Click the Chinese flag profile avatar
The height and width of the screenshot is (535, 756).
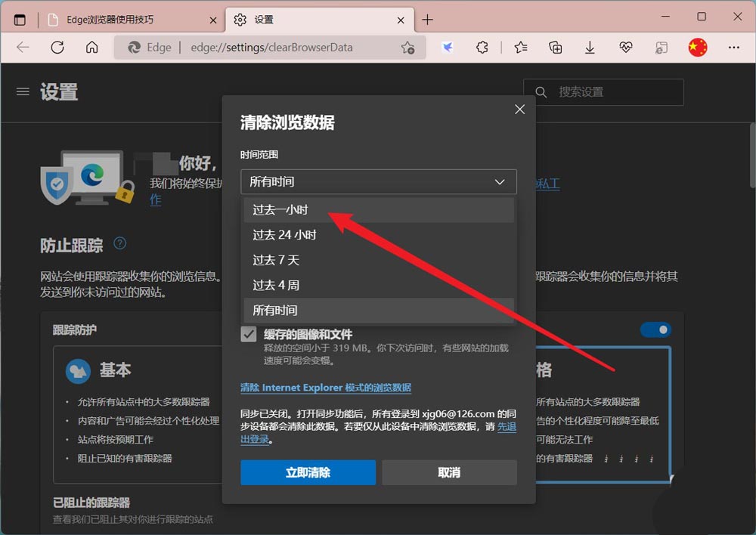(696, 47)
